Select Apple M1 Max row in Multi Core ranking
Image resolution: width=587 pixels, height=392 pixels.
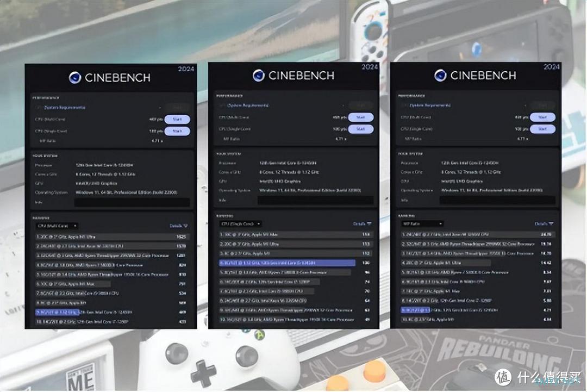point(111,284)
